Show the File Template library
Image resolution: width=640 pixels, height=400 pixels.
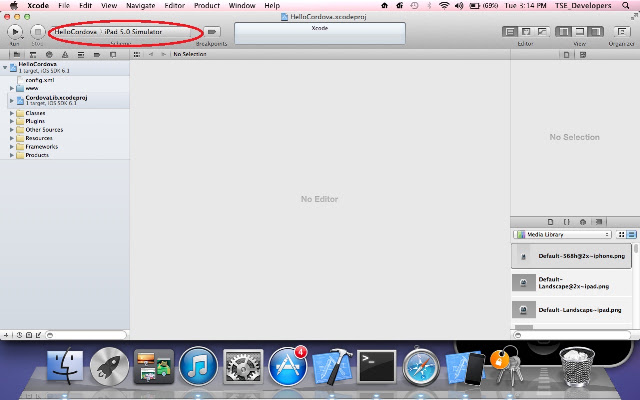(x=550, y=222)
